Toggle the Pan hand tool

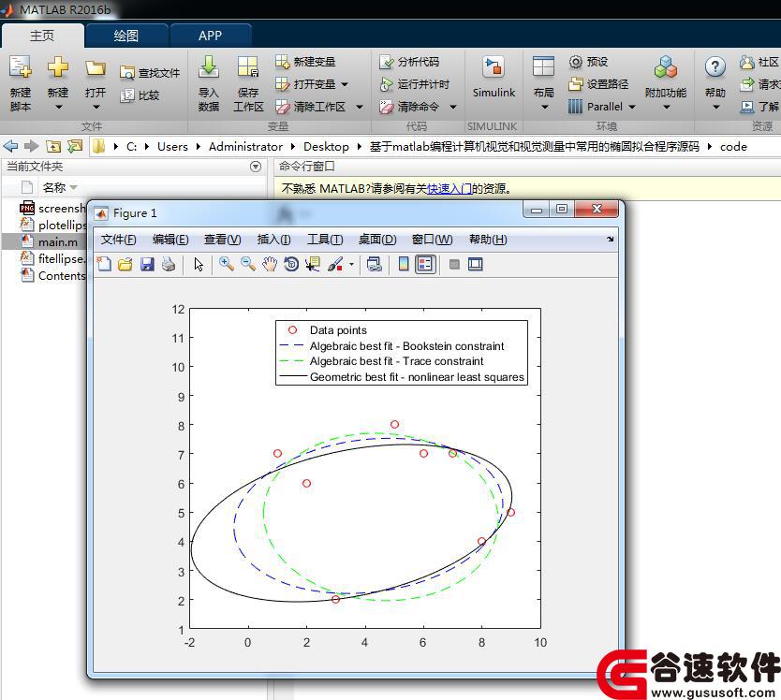click(x=270, y=264)
